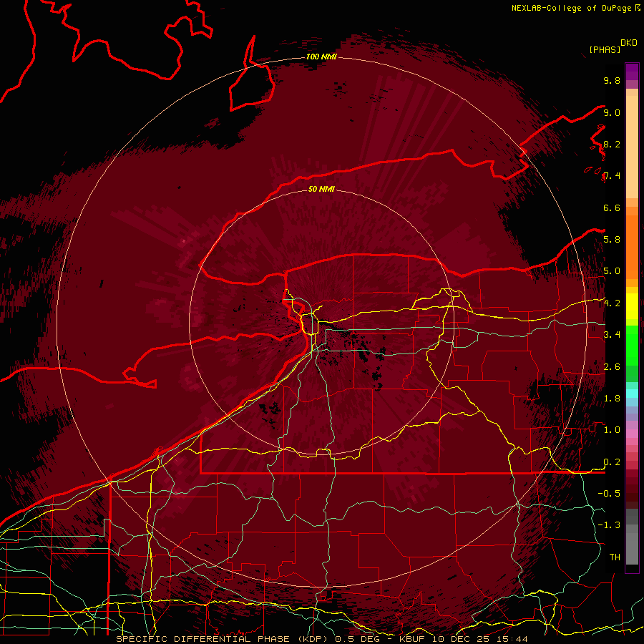
Task: Click the 50 NMI range ring label
Action: [321, 189]
